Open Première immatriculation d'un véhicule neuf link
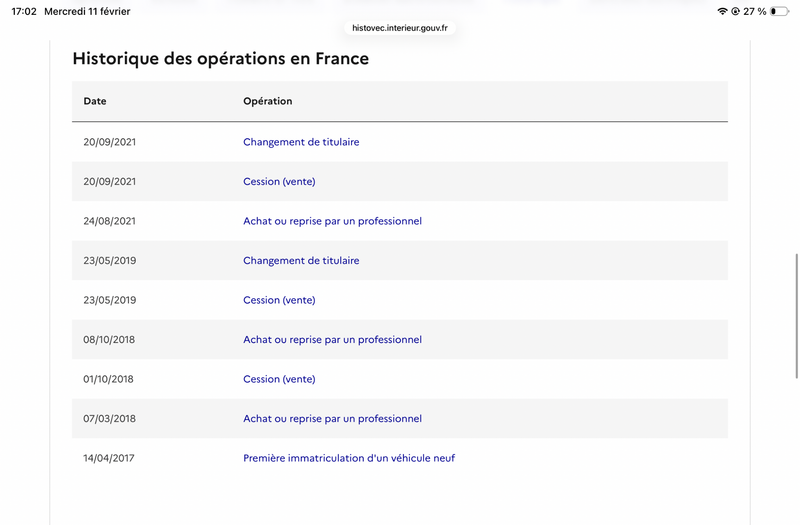800x525 pixels. 349,458
